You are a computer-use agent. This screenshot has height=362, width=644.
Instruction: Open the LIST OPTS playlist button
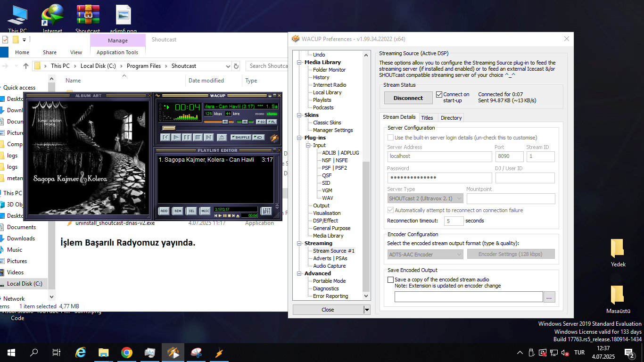(267, 211)
